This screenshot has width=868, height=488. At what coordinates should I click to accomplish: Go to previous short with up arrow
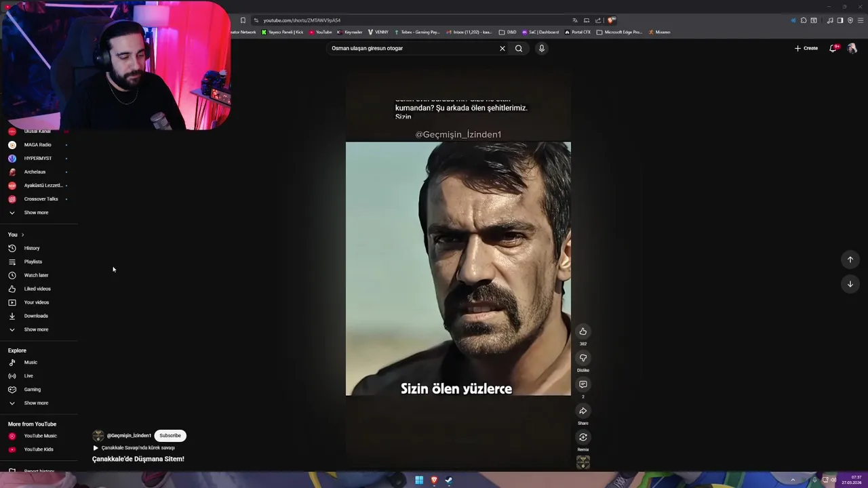(x=850, y=260)
